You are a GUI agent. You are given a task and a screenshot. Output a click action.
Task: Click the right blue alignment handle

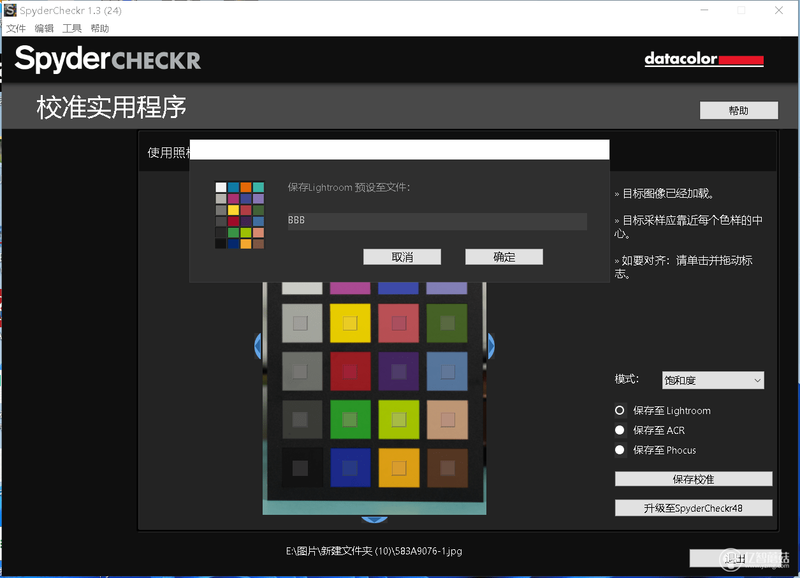tap(491, 346)
